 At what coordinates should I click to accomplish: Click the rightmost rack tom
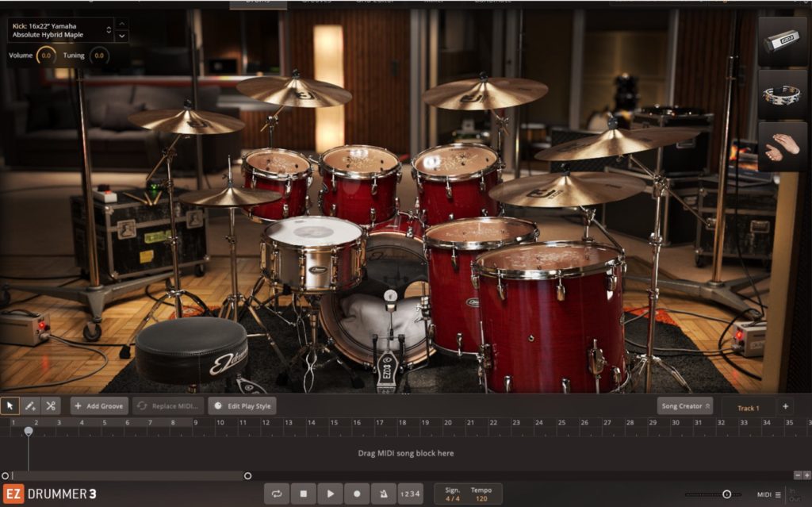pos(457,182)
